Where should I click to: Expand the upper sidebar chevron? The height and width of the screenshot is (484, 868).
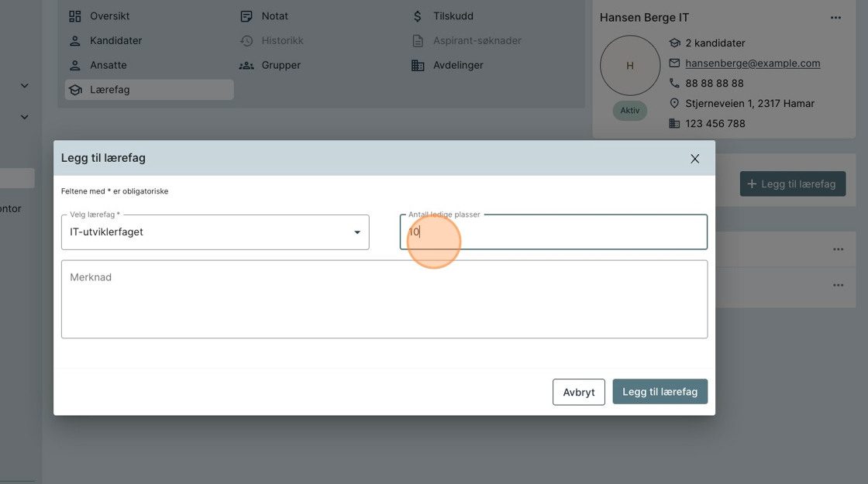[x=24, y=86]
